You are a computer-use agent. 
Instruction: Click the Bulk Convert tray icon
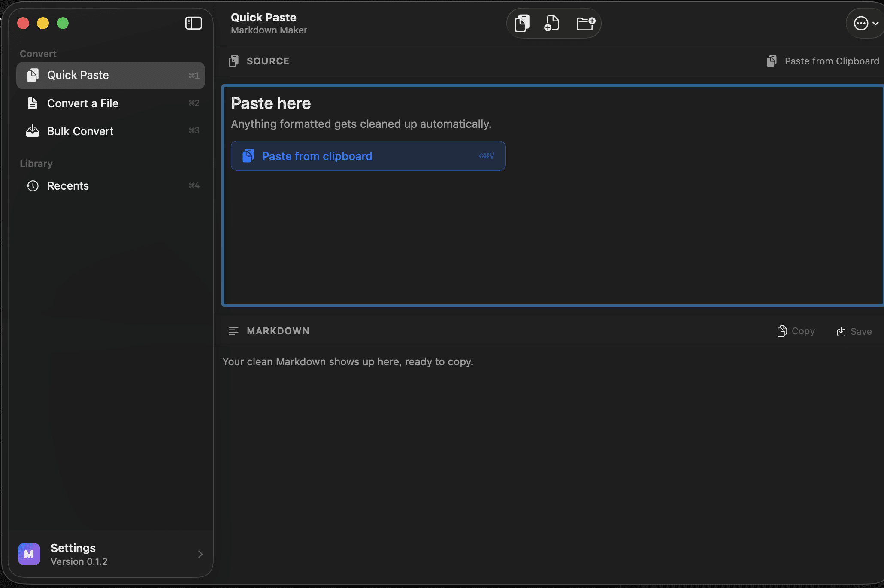33,131
